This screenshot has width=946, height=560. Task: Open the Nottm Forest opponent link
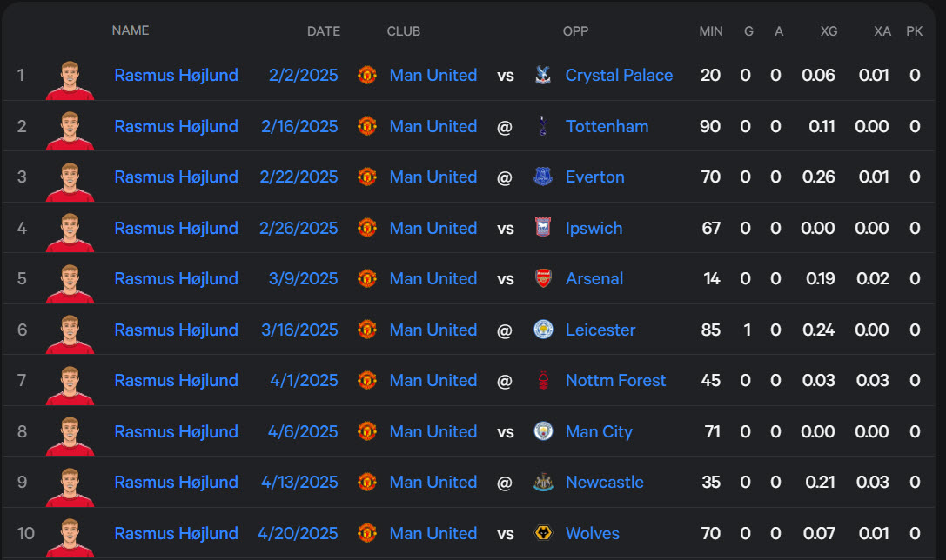coord(615,380)
